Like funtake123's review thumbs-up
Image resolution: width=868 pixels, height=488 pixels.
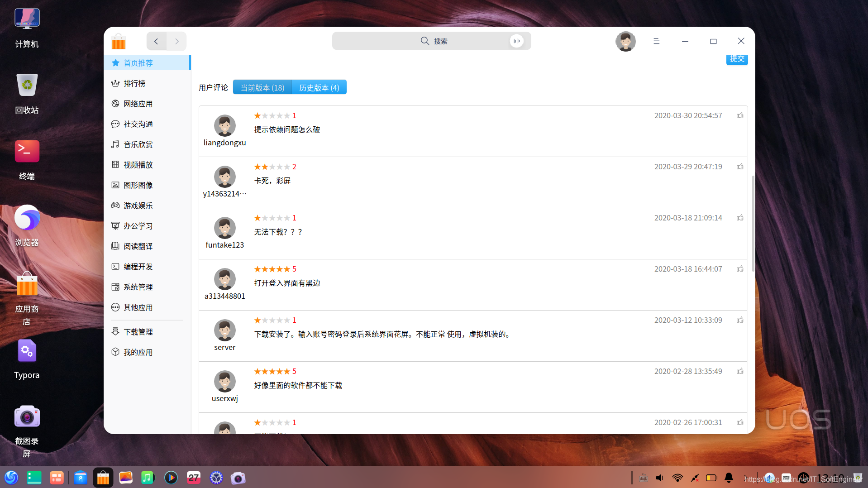tap(740, 218)
